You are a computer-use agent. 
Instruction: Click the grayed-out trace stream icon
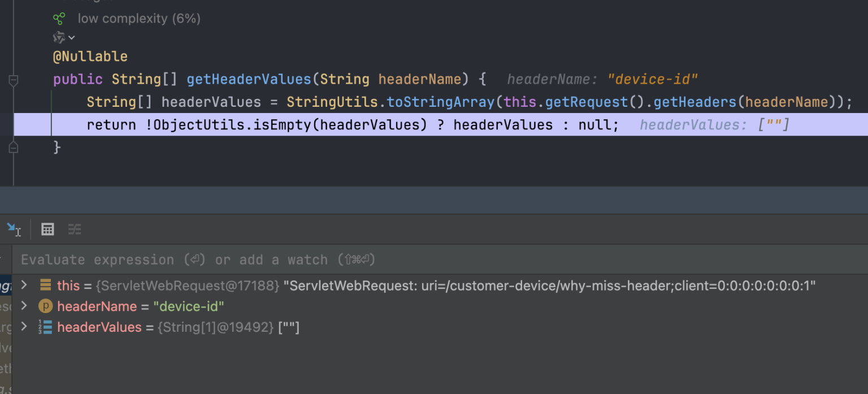[75, 229]
